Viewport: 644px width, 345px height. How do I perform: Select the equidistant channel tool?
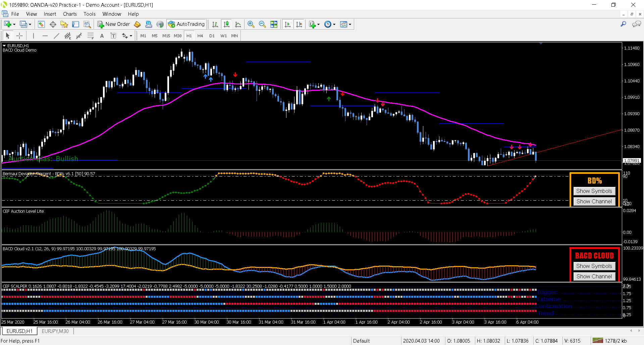coord(68,36)
